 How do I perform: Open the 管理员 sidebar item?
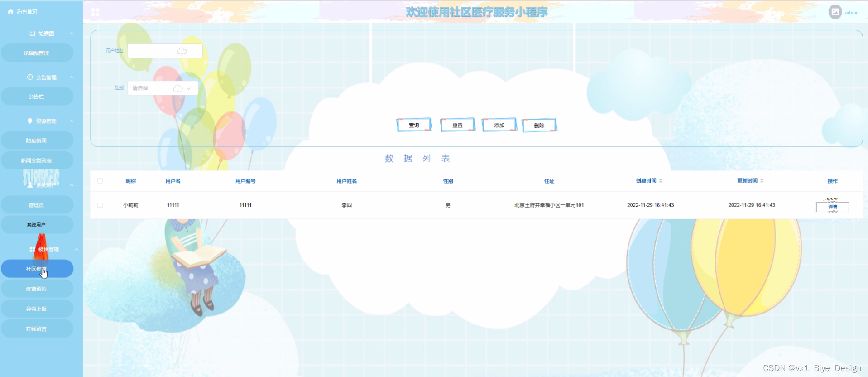pos(37,205)
